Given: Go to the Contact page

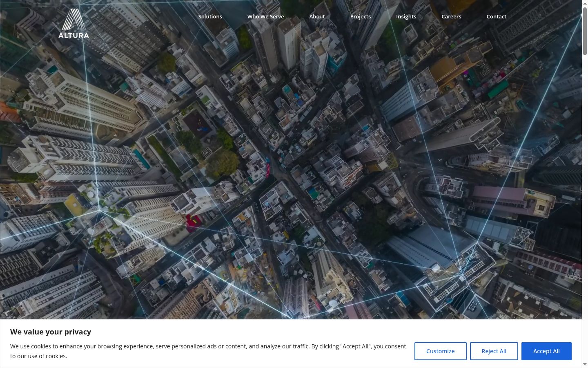Looking at the screenshot, I should 497,16.
